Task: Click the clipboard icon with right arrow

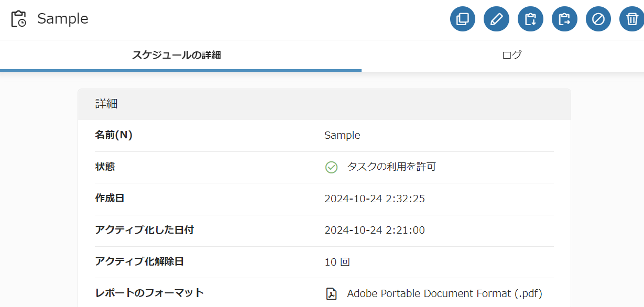Action: pos(564,19)
